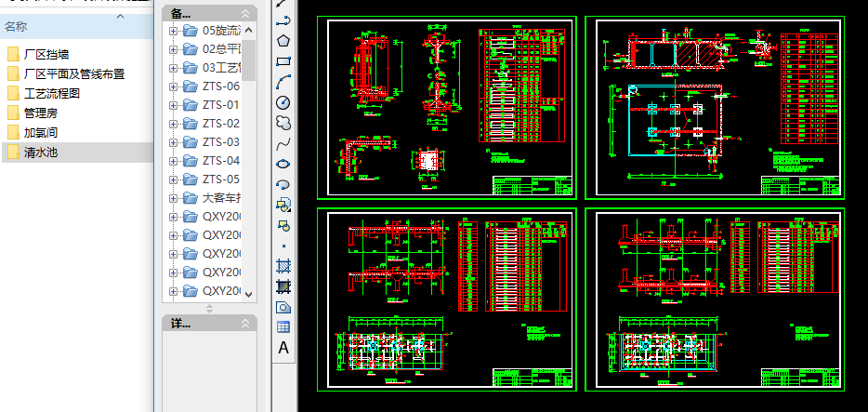The width and height of the screenshot is (868, 412).
Task: Select the 05旋流 sheet set item
Action: click(x=221, y=31)
